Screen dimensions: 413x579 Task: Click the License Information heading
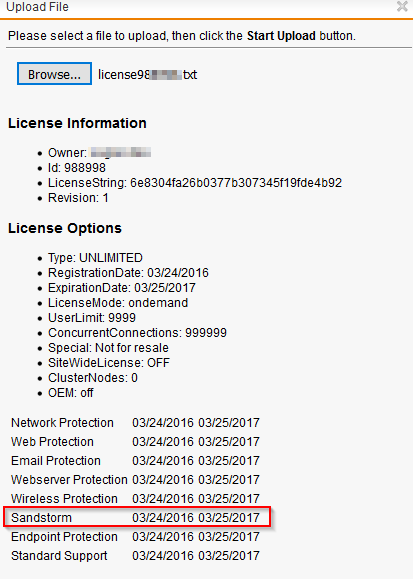click(77, 123)
